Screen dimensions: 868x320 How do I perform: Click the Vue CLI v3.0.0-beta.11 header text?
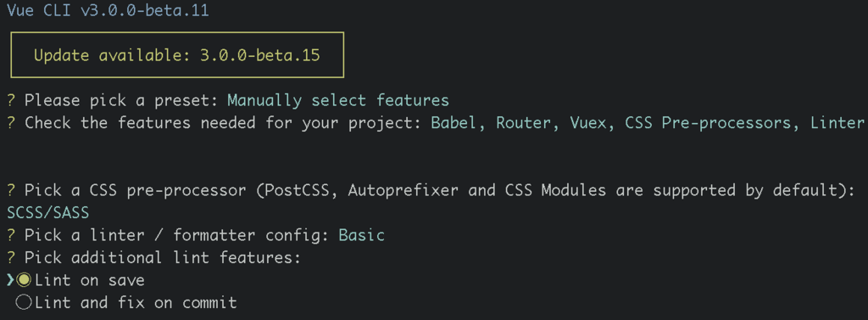click(108, 10)
